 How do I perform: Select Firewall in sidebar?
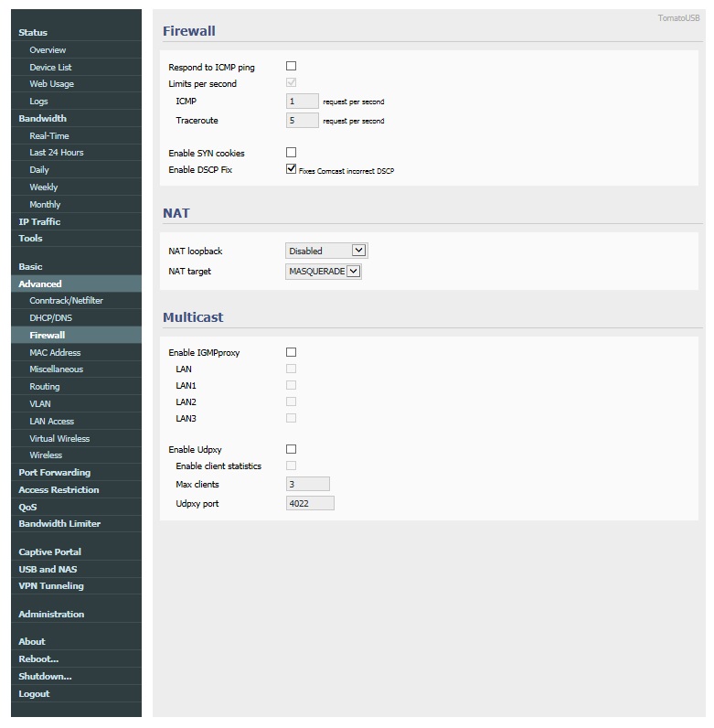coord(77,335)
